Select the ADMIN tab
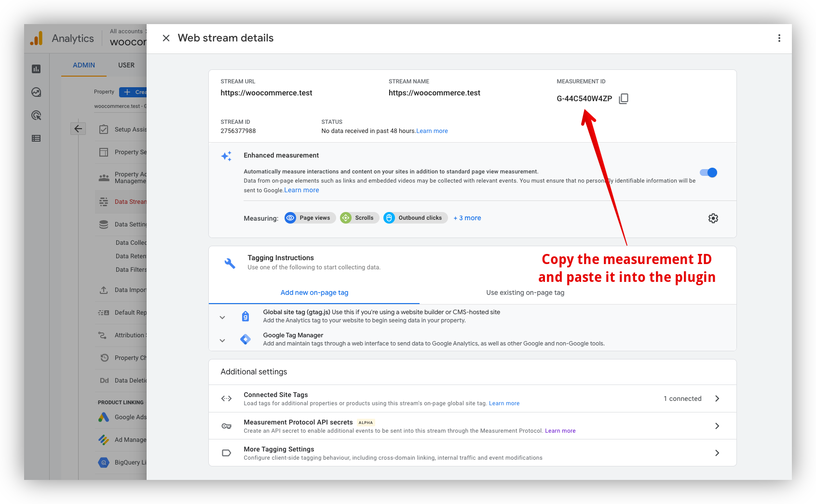Image resolution: width=816 pixels, height=504 pixels. pyautogui.click(x=84, y=66)
